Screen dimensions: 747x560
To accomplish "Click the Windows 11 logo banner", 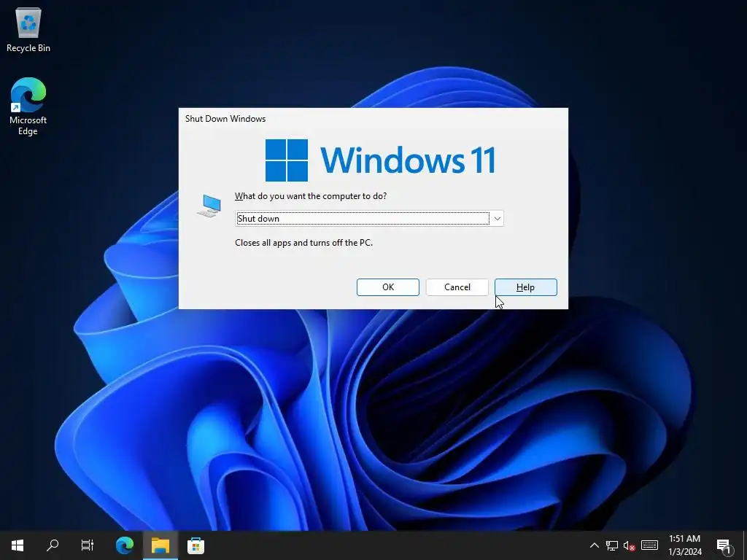I will 381,160.
